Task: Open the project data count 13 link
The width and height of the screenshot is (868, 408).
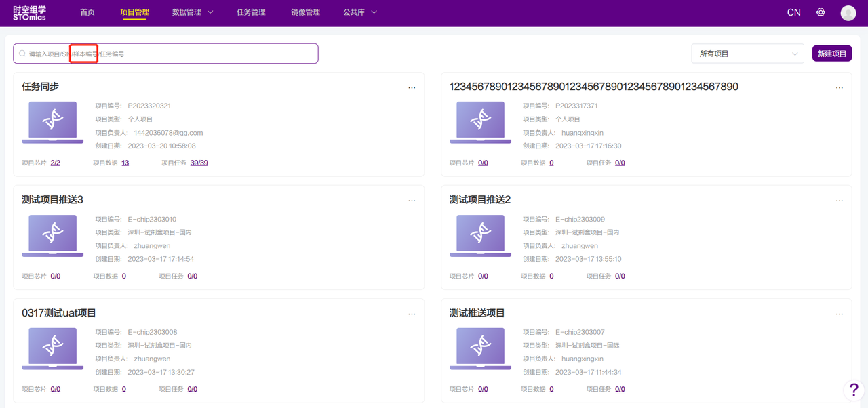Action: (x=125, y=163)
